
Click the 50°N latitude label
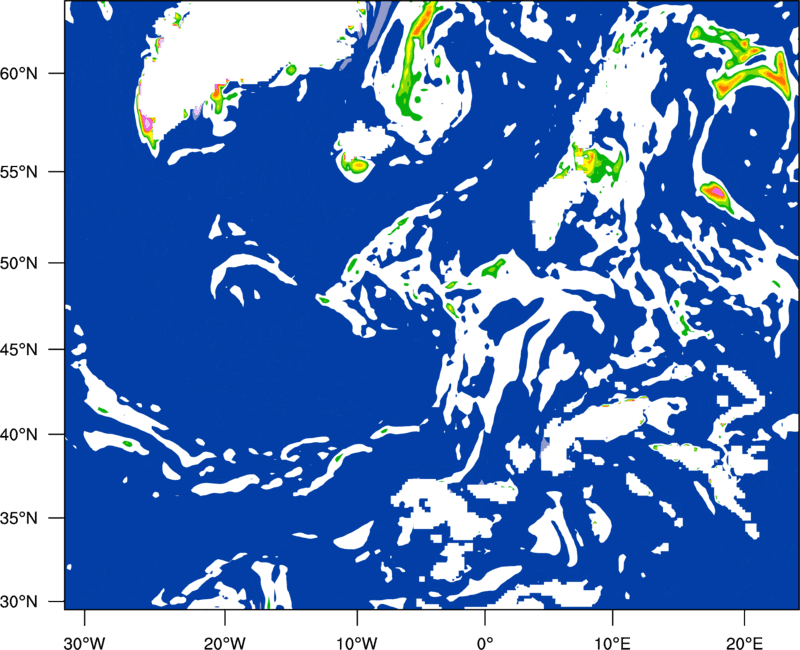pyautogui.click(x=19, y=263)
